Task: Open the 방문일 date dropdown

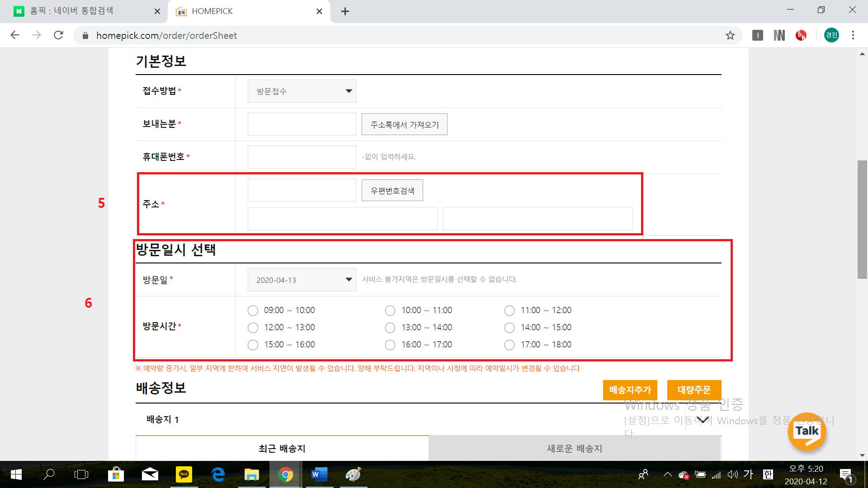Action: coord(302,280)
